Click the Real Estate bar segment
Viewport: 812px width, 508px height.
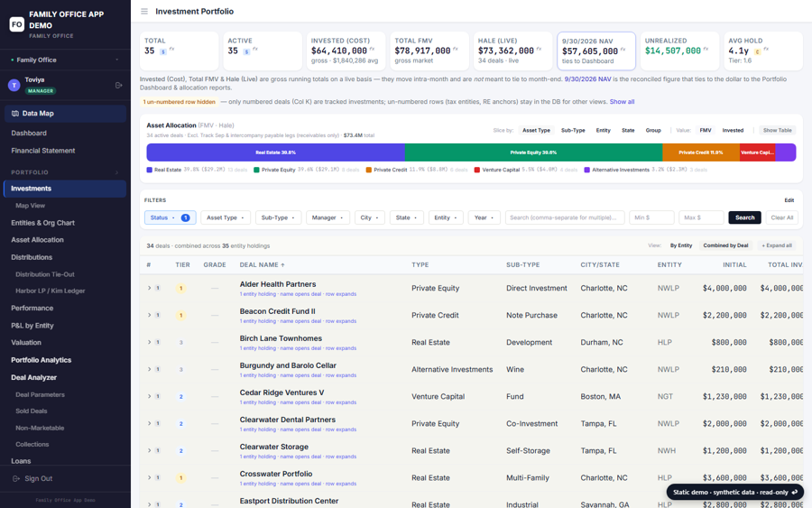pyautogui.click(x=275, y=152)
